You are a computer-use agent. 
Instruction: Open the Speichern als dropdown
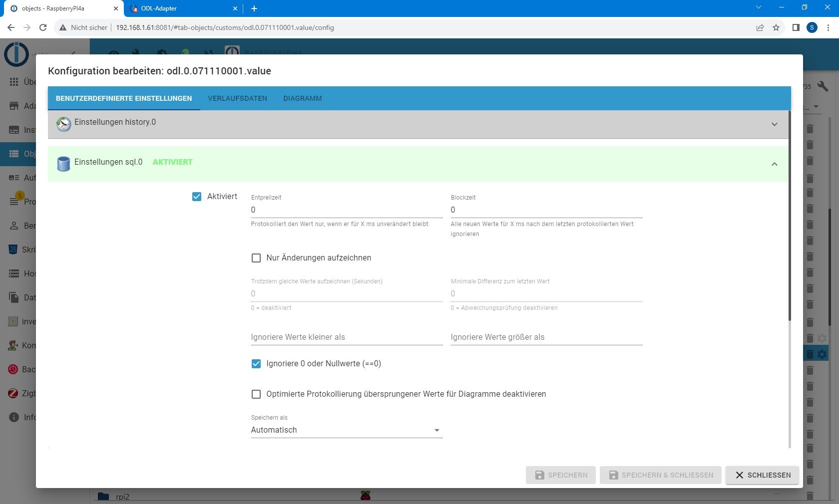coord(347,430)
